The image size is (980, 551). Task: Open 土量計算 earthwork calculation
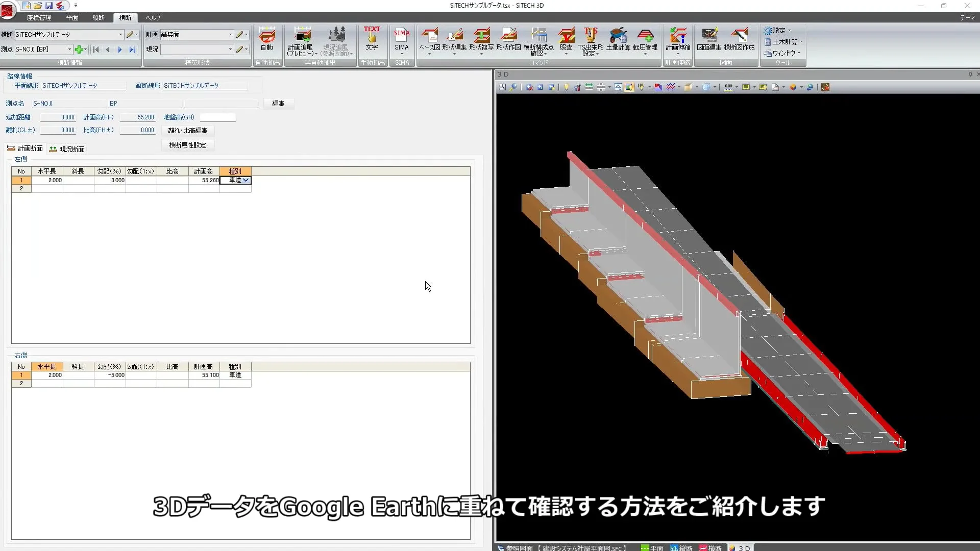[x=618, y=39]
